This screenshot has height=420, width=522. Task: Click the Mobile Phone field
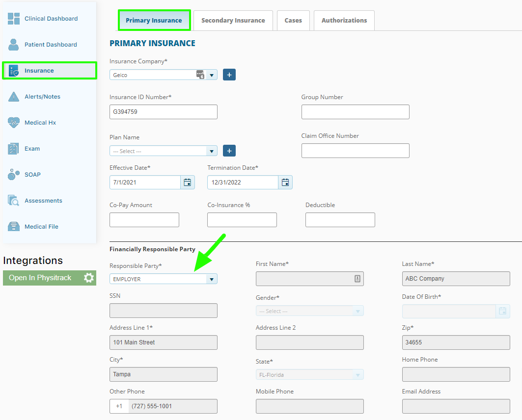309,406
